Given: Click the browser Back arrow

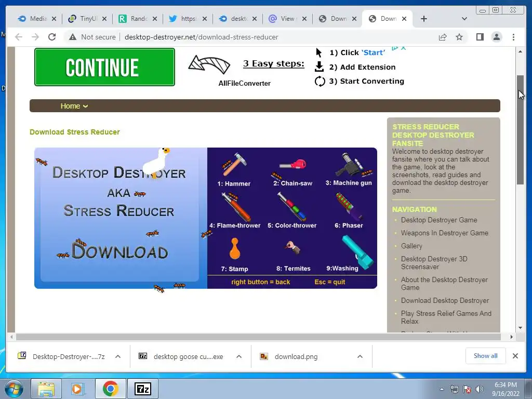Looking at the screenshot, I should pos(19,37).
